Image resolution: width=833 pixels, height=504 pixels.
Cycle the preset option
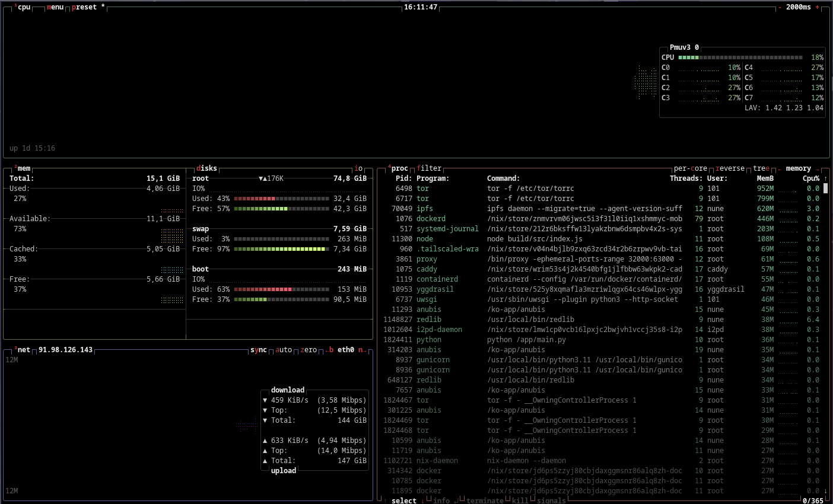click(88, 7)
